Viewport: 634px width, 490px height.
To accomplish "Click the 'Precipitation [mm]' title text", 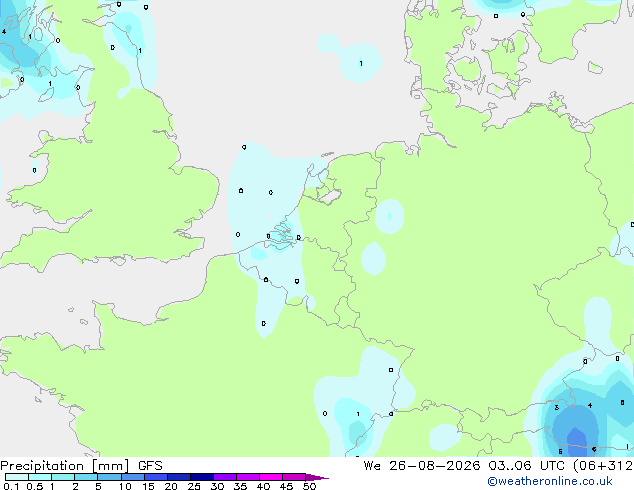I will (65, 466).
